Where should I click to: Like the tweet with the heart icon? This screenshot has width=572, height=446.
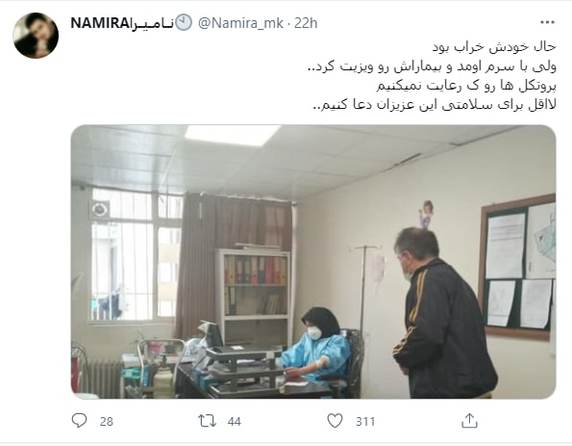coord(335,421)
